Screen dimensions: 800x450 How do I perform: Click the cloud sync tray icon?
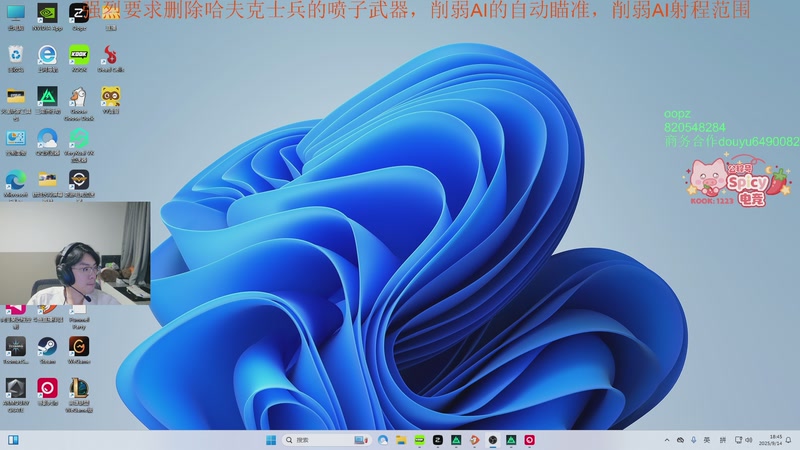[x=680, y=440]
